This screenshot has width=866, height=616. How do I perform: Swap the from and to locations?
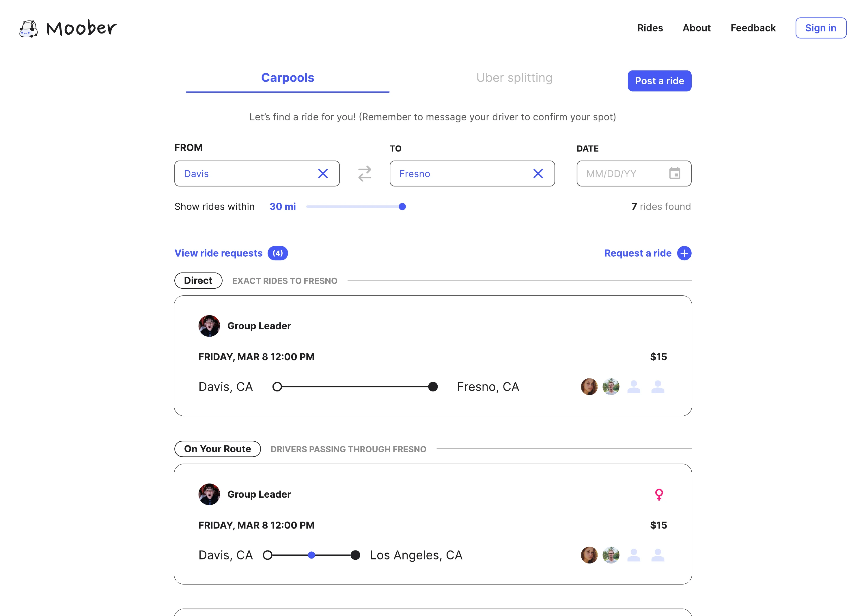coord(365,174)
